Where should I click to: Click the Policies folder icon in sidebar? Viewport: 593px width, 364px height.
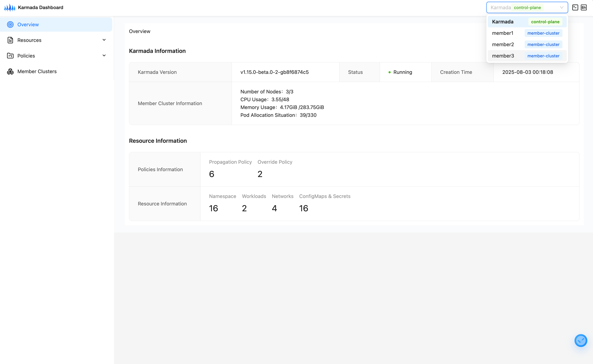click(x=10, y=56)
